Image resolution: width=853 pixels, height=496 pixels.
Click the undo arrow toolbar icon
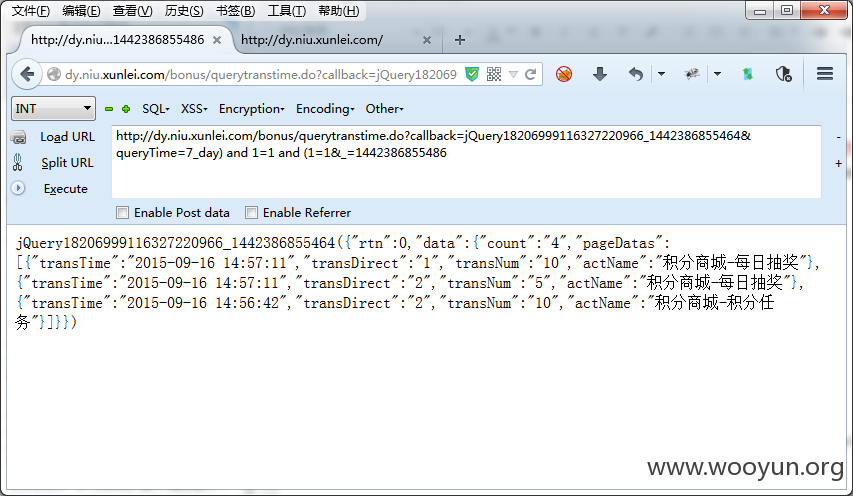tap(635, 74)
